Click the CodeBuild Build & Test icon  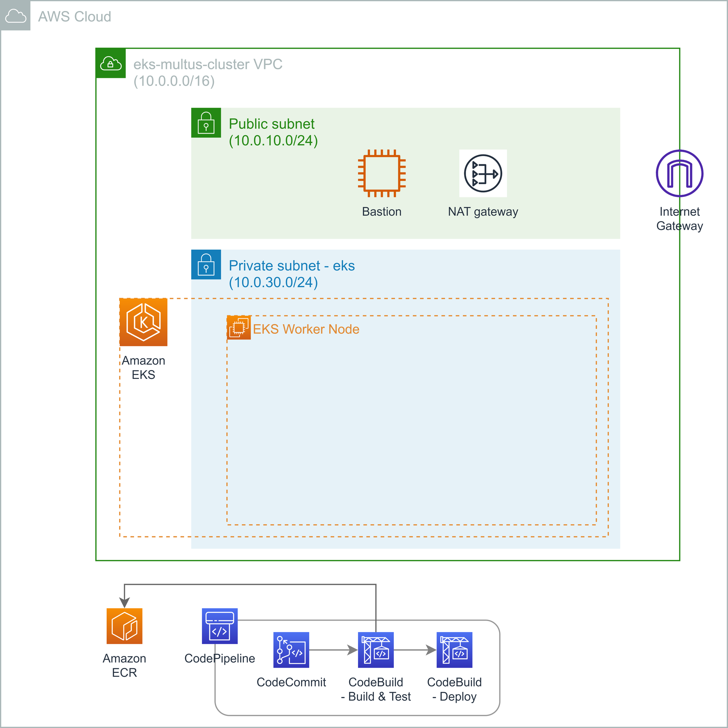pos(376,650)
